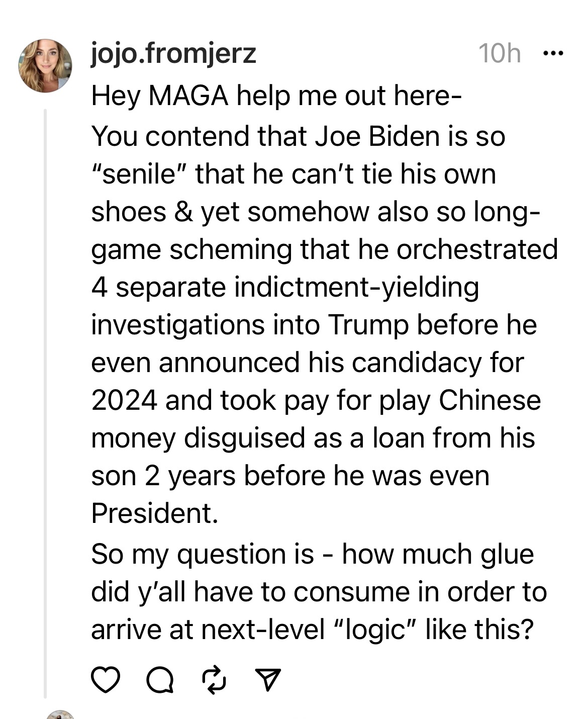Visit the jojo.fromjerz username link
Screen dimensions: 588x719
[173, 53]
